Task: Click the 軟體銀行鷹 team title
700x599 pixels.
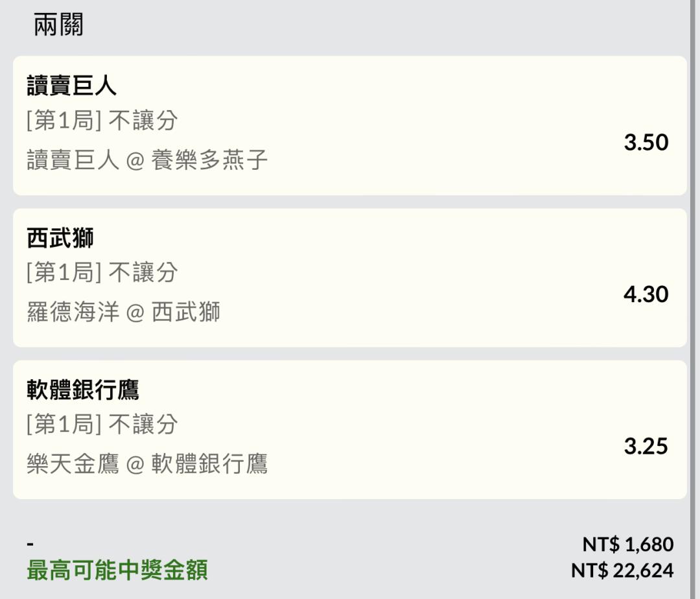Action: click(x=83, y=389)
